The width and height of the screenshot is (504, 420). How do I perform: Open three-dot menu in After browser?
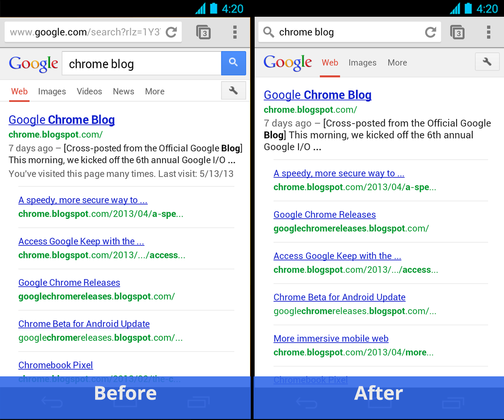pos(489,32)
